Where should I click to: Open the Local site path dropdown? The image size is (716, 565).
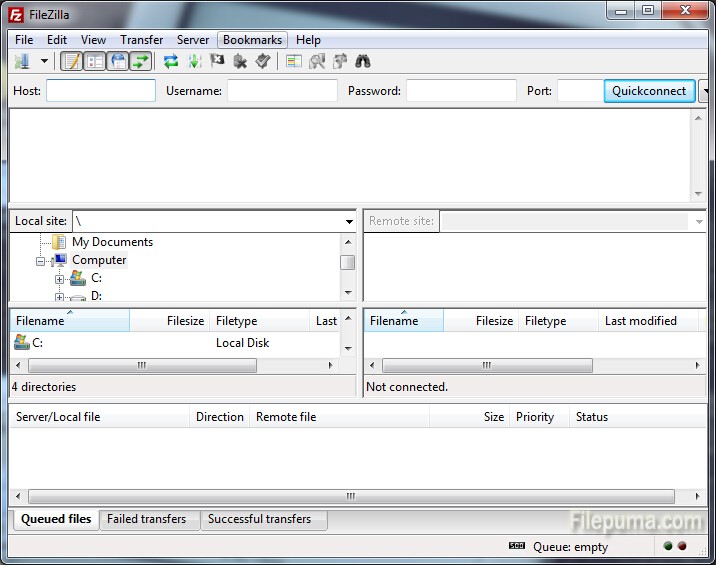[349, 222]
